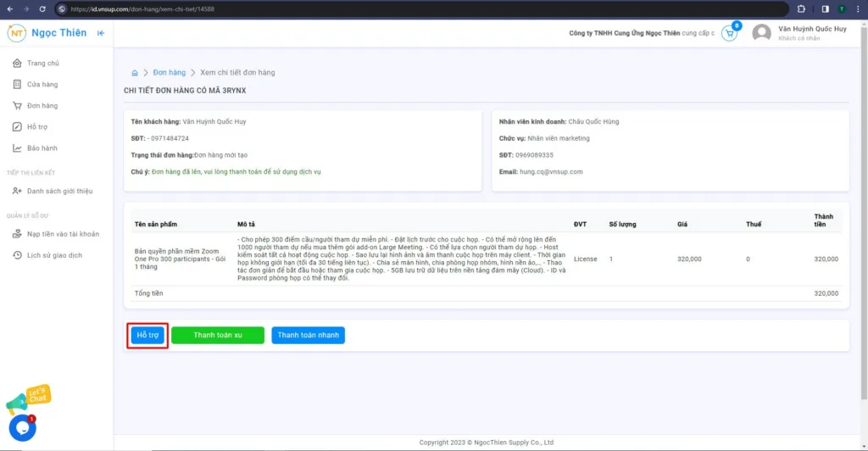Click the user avatar icon
This screenshot has height=451, width=868.
click(762, 33)
